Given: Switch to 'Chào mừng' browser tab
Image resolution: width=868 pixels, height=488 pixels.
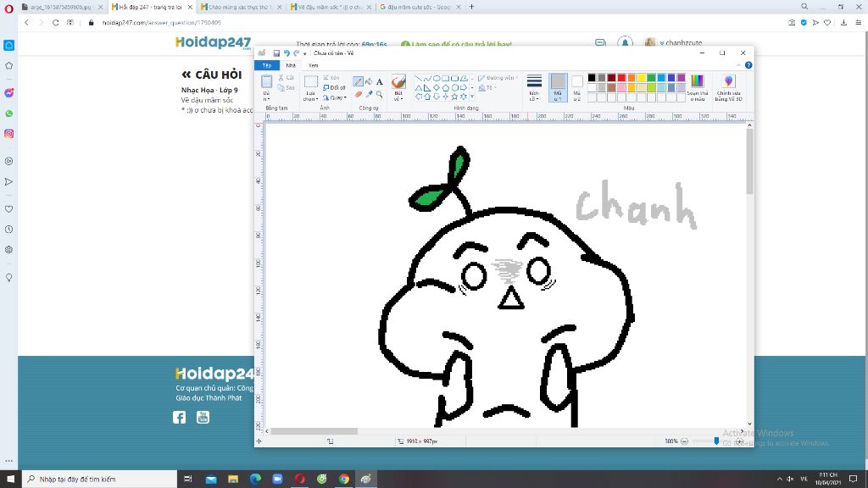Looking at the screenshot, I should (x=240, y=7).
